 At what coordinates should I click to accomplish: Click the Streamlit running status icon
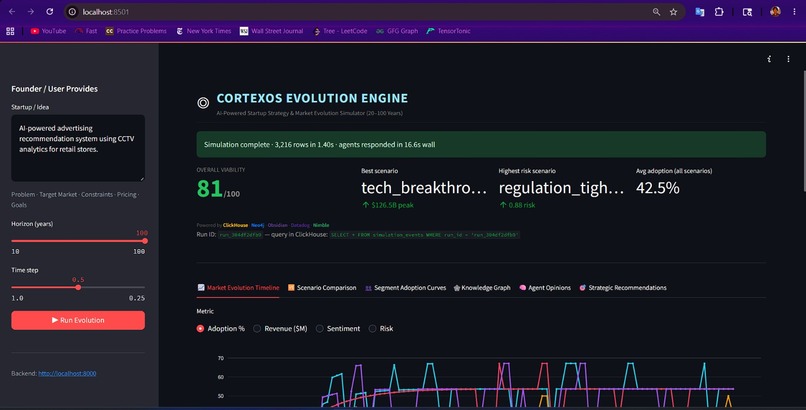[x=769, y=59]
